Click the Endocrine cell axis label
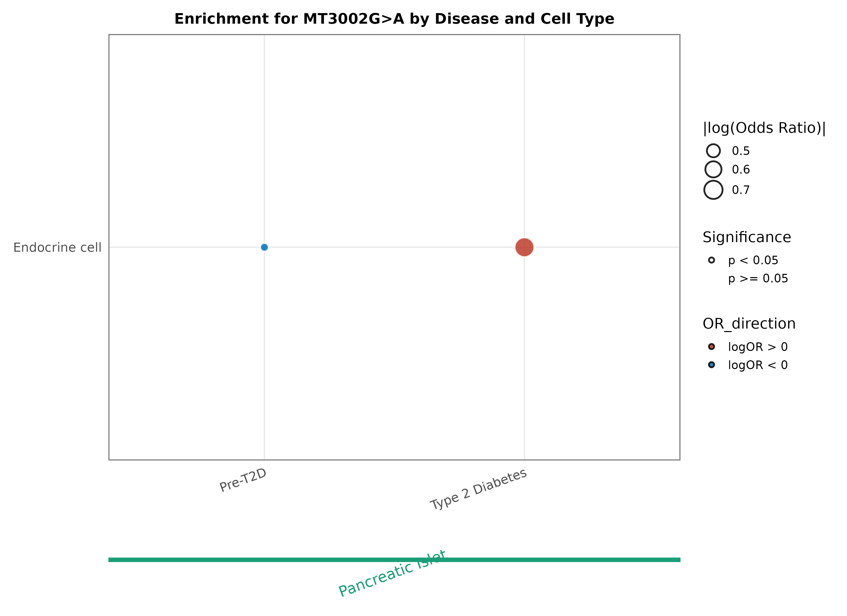 click(57, 247)
